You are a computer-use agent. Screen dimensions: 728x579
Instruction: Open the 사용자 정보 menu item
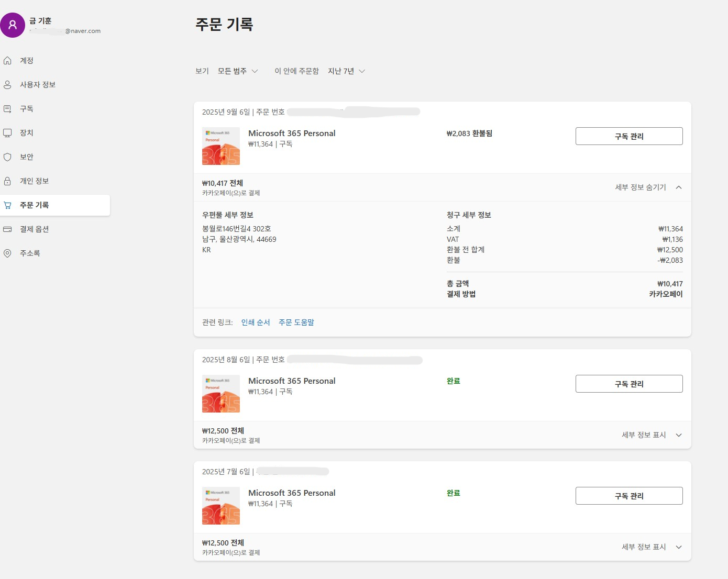point(55,85)
